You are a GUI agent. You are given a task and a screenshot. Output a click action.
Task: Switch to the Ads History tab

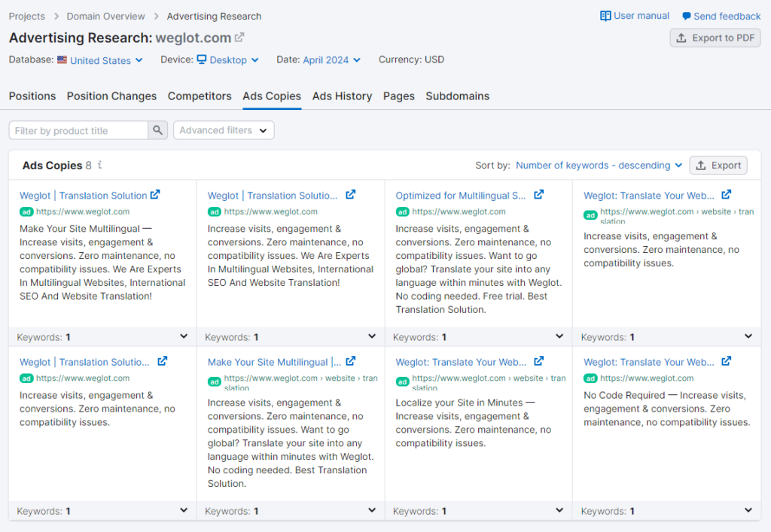(x=342, y=96)
